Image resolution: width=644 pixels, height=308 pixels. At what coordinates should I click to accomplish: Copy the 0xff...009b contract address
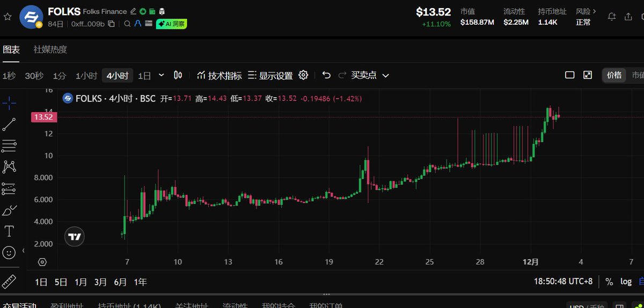111,24
